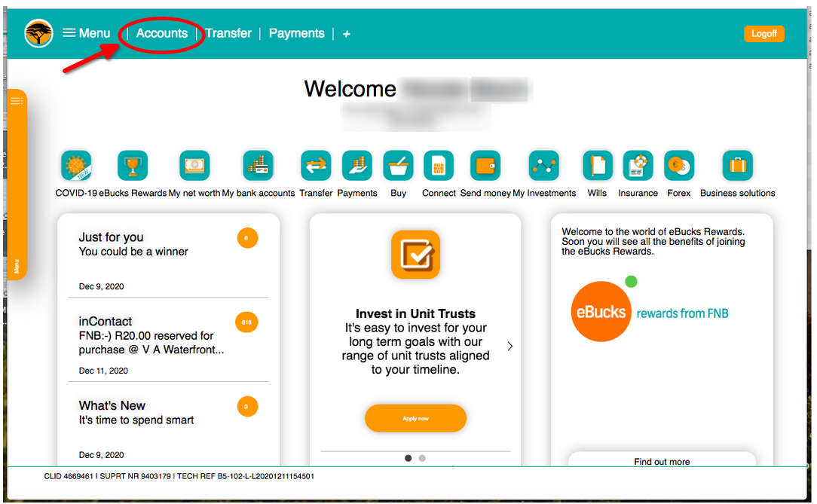Open the Accounts tab

click(x=162, y=33)
